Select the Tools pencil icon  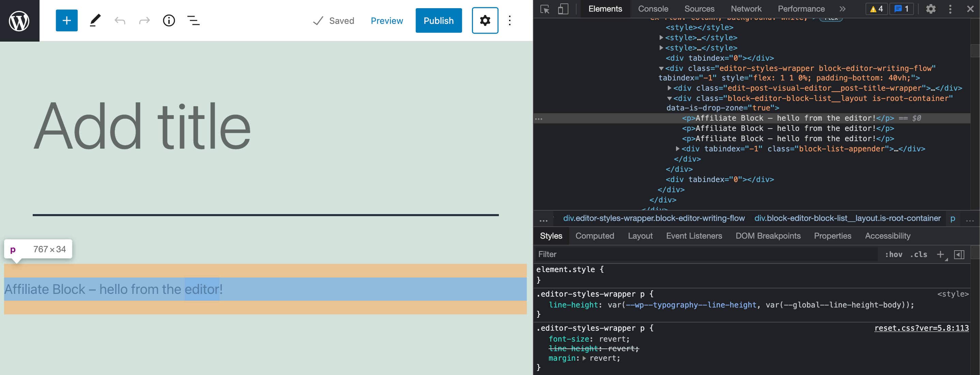(95, 20)
